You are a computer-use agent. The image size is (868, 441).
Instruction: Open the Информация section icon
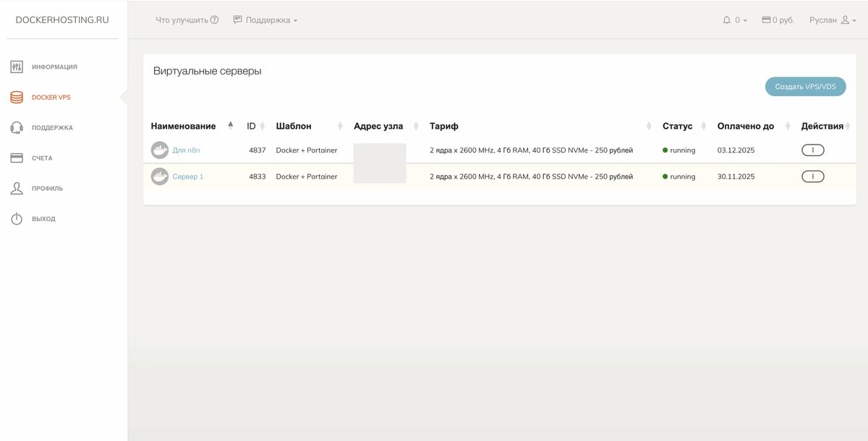coord(16,67)
